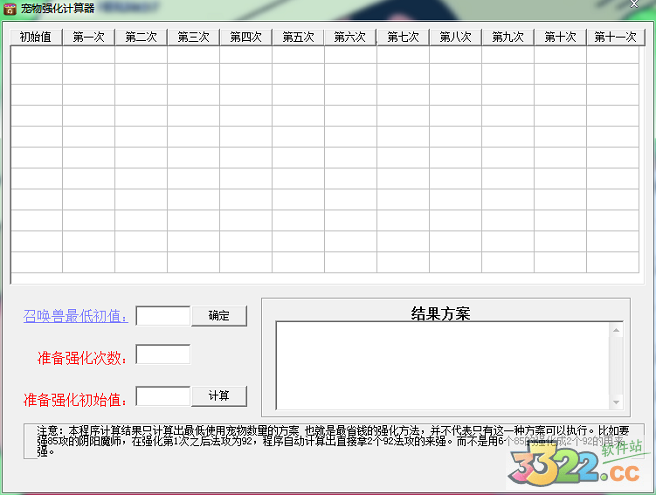Open the 召唤兽最低初值 link
The width and height of the screenshot is (656, 495).
[x=75, y=316]
